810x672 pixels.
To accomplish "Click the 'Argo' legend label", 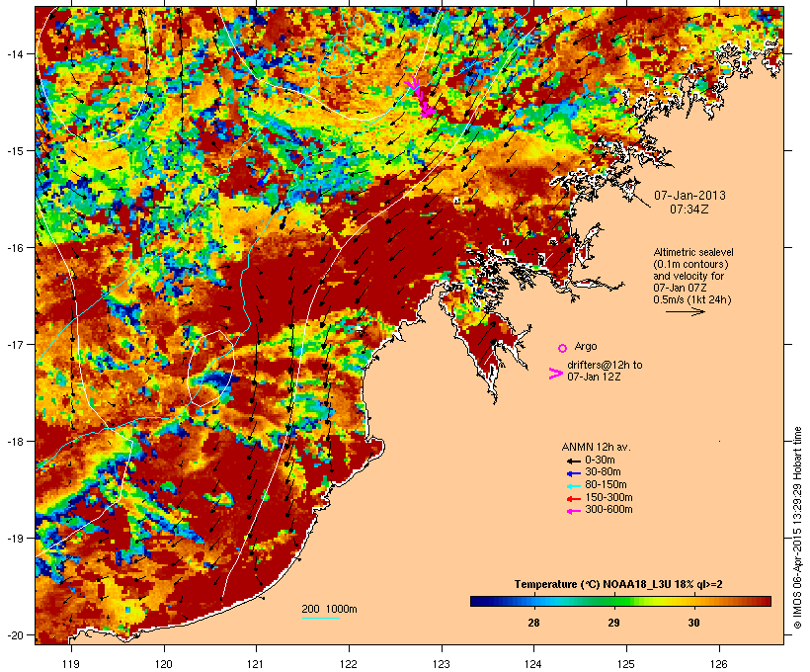I will (586, 346).
